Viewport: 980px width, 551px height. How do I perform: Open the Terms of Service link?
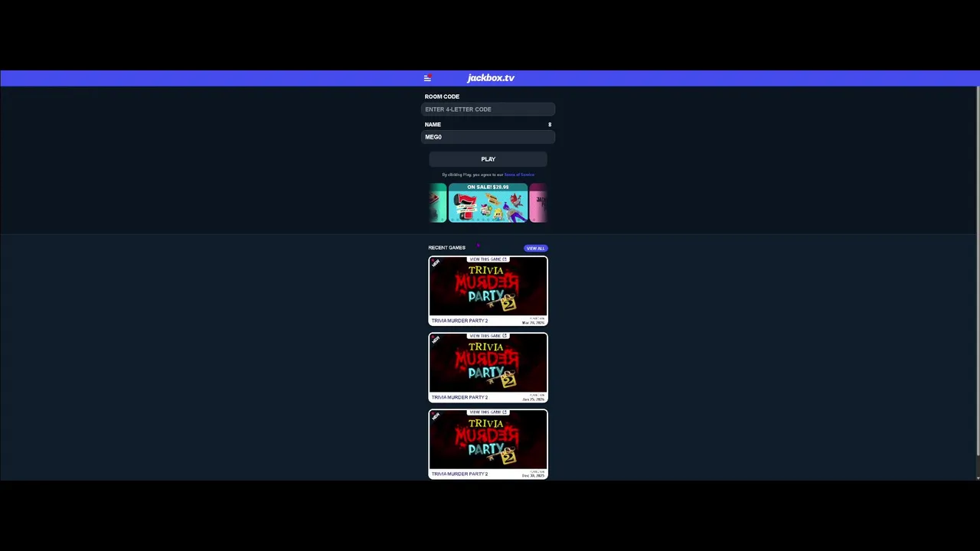(x=519, y=174)
